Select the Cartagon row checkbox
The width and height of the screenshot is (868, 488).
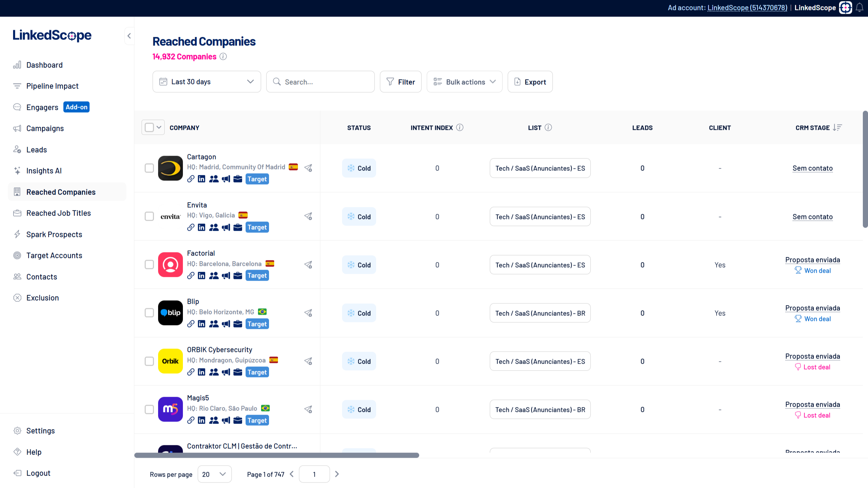point(149,168)
